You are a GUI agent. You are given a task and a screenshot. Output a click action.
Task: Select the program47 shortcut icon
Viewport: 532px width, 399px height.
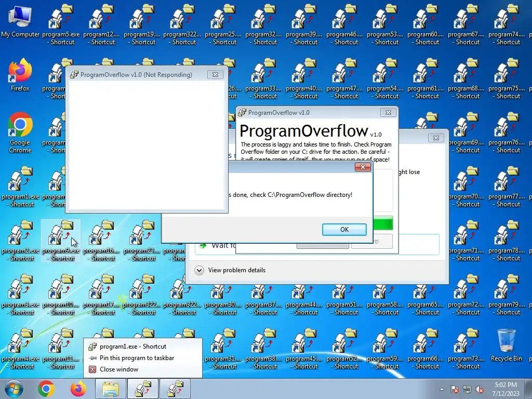344,79
